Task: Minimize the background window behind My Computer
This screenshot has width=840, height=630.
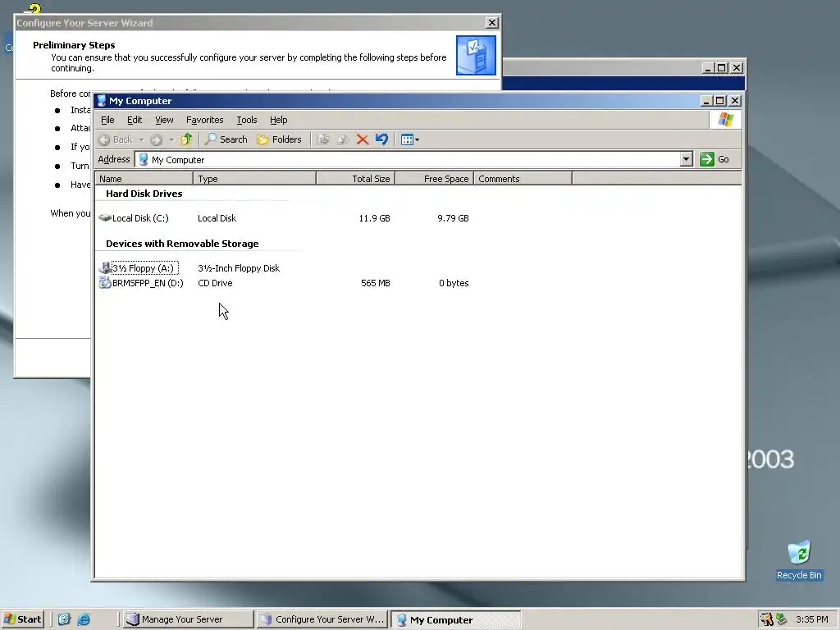Action: pos(708,68)
